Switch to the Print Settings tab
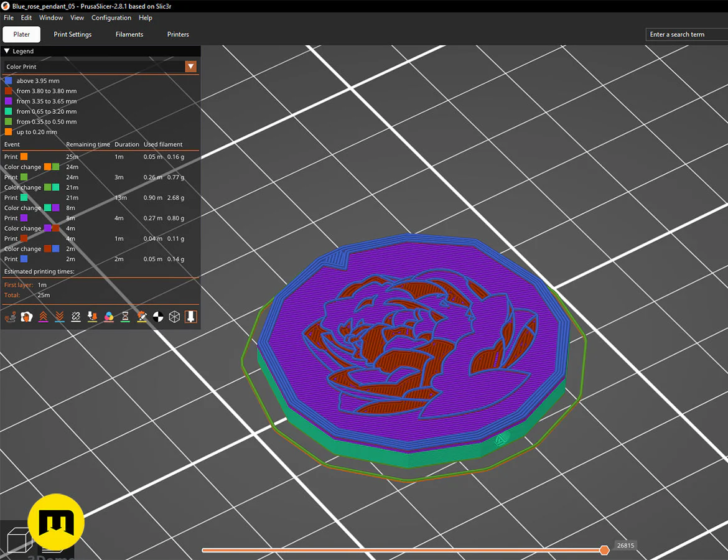This screenshot has height=560, width=728. (73, 34)
